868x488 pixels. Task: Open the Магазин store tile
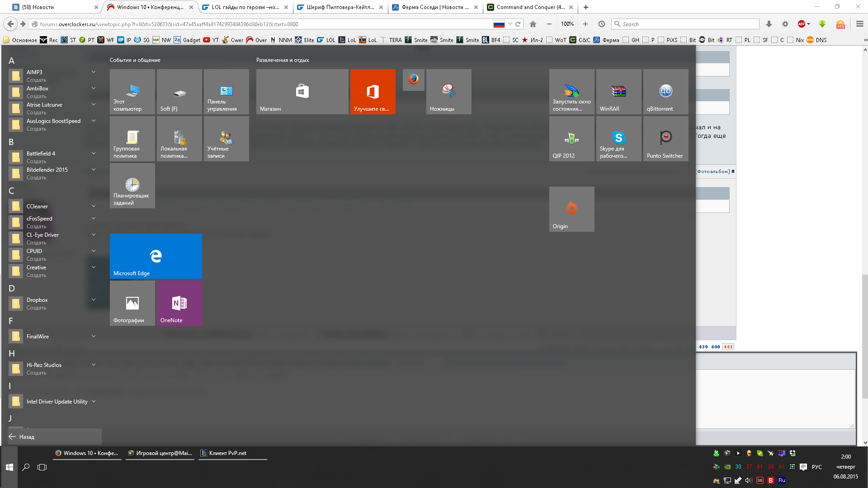click(302, 92)
